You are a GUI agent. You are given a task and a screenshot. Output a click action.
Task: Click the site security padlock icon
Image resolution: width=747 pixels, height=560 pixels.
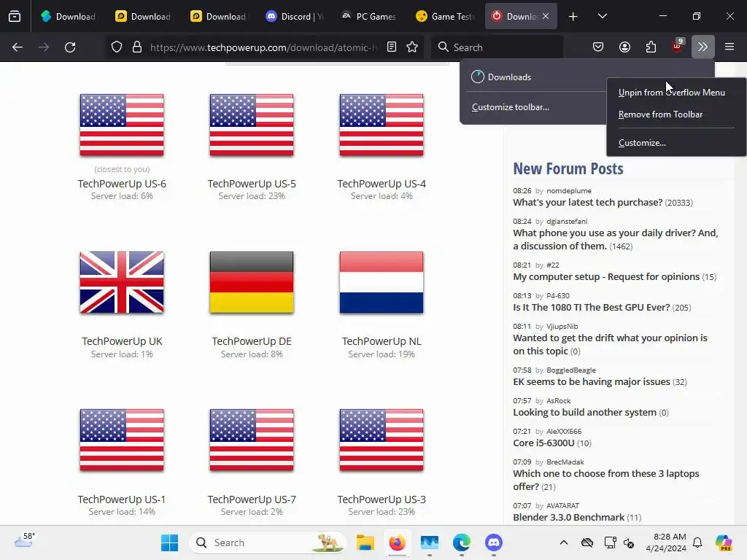[137, 47]
